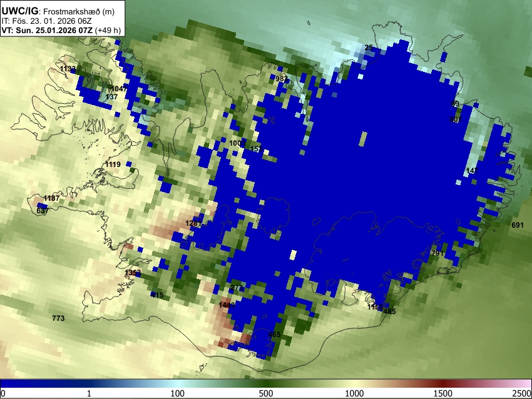Click the colour scale tick label '1500'
The image size is (532, 399).
click(443, 393)
